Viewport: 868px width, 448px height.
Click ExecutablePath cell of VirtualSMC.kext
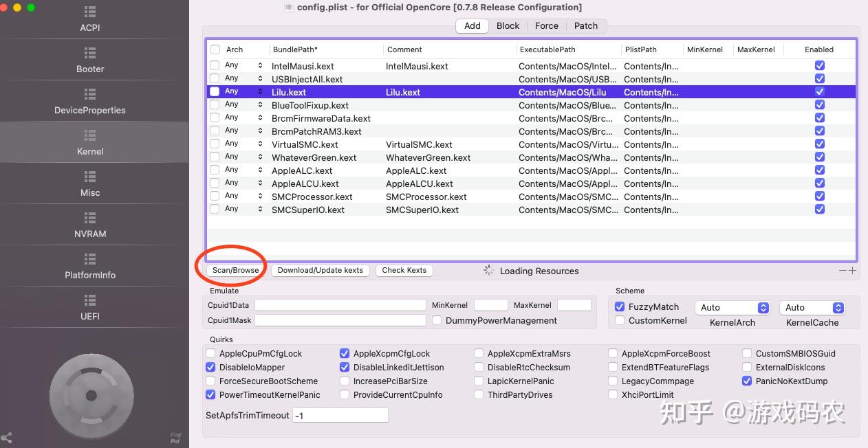pyautogui.click(x=568, y=144)
